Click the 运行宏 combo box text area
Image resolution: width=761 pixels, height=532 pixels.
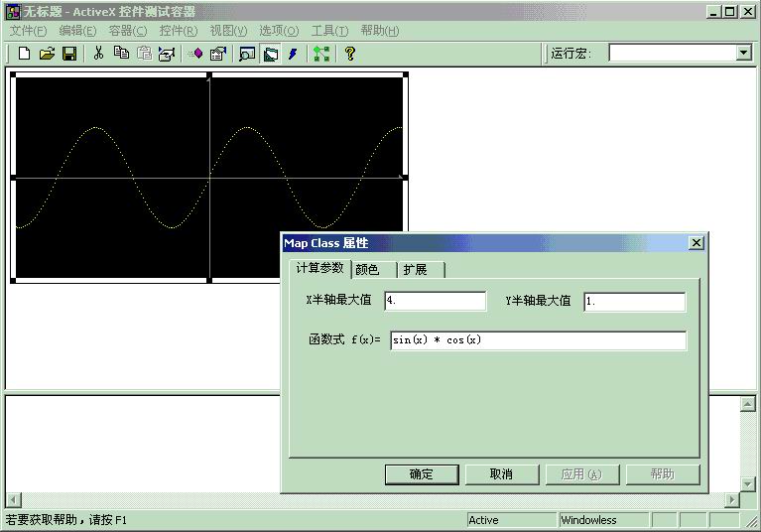coord(672,53)
